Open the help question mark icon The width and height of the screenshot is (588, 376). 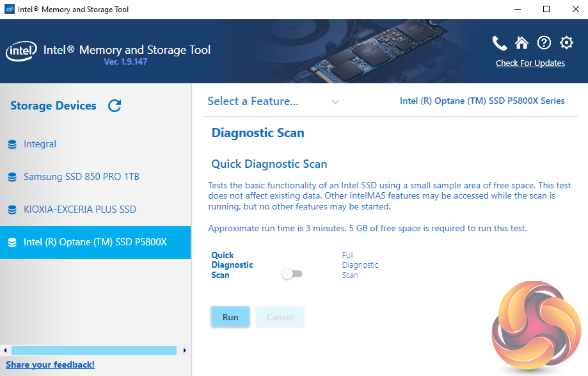tap(544, 43)
